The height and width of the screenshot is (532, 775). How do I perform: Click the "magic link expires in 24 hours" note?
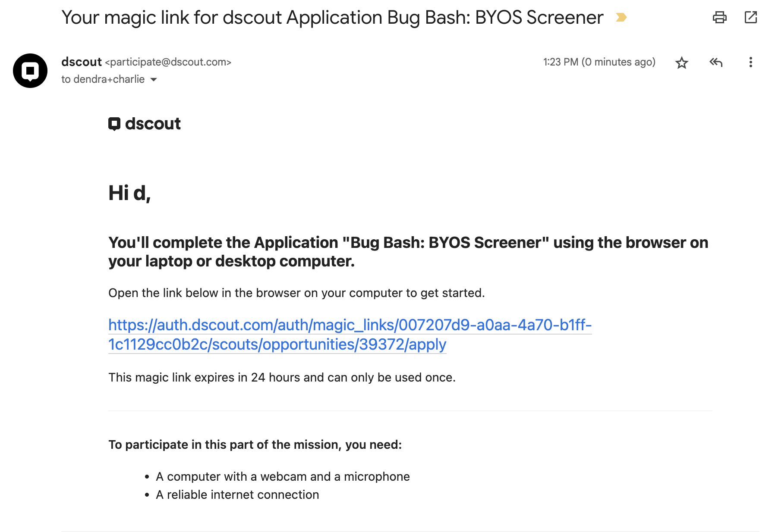(x=282, y=378)
